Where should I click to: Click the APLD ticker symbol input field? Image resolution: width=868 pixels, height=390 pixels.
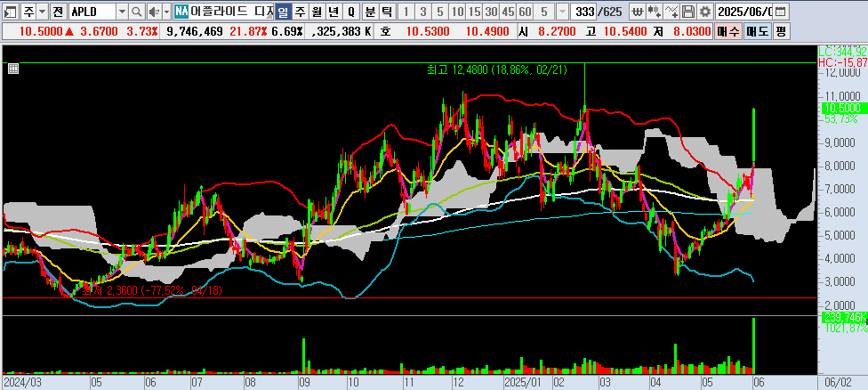pyautogui.click(x=92, y=11)
